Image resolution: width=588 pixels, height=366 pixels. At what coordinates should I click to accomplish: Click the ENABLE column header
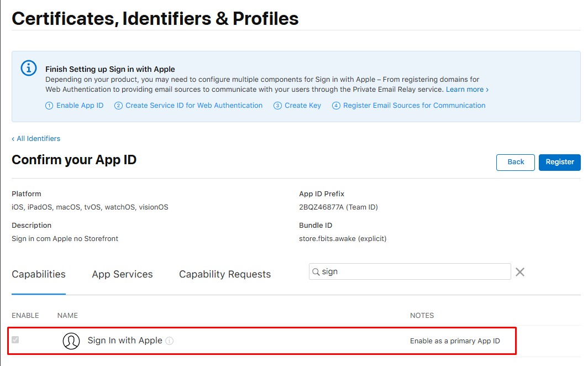click(25, 315)
